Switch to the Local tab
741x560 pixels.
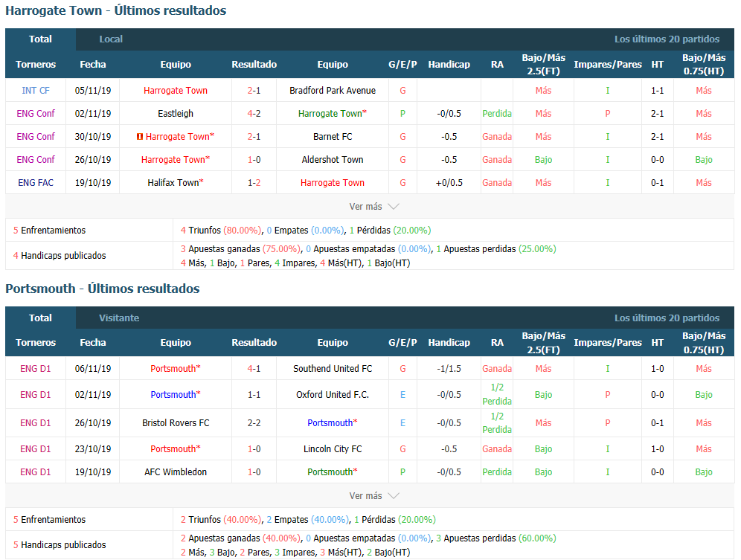[x=111, y=39]
